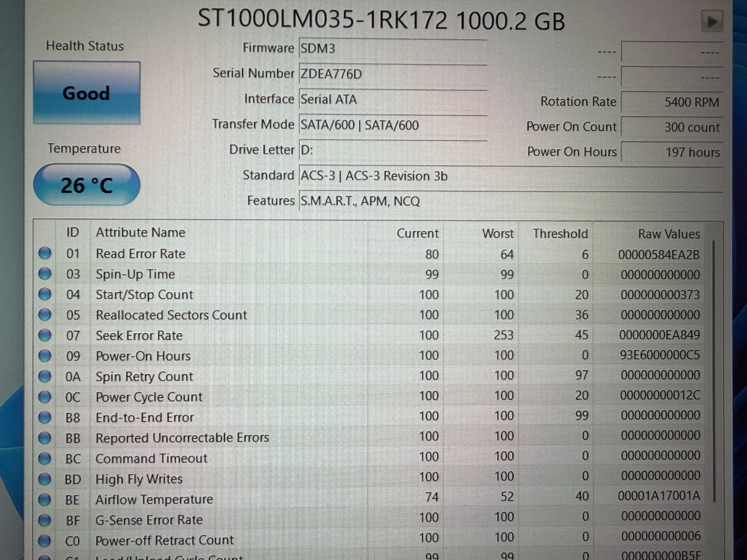Screen dimensions: 747x560
Task: Click the Threshold column header
Action: 560,233
